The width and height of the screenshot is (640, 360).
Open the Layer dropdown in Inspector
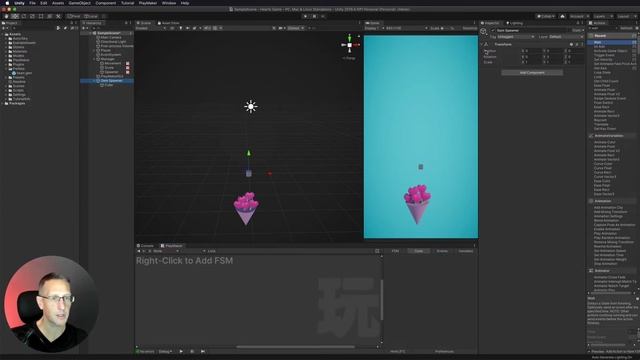coord(567,37)
